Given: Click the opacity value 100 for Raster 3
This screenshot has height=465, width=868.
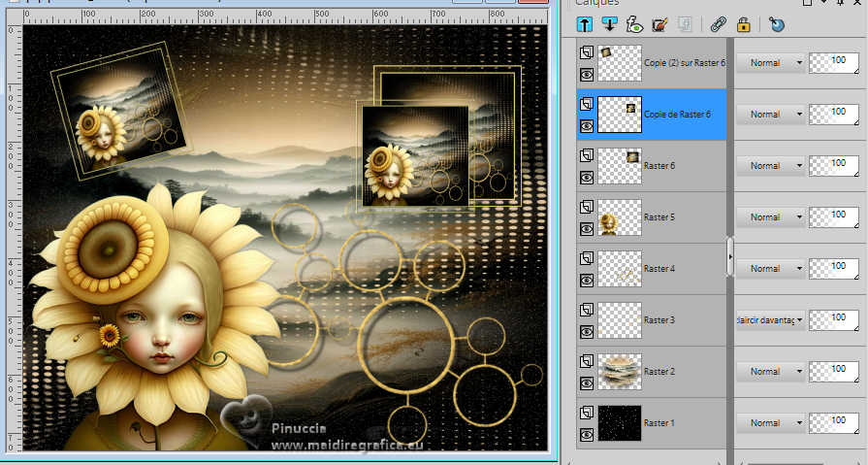Looking at the screenshot, I should (838, 317).
